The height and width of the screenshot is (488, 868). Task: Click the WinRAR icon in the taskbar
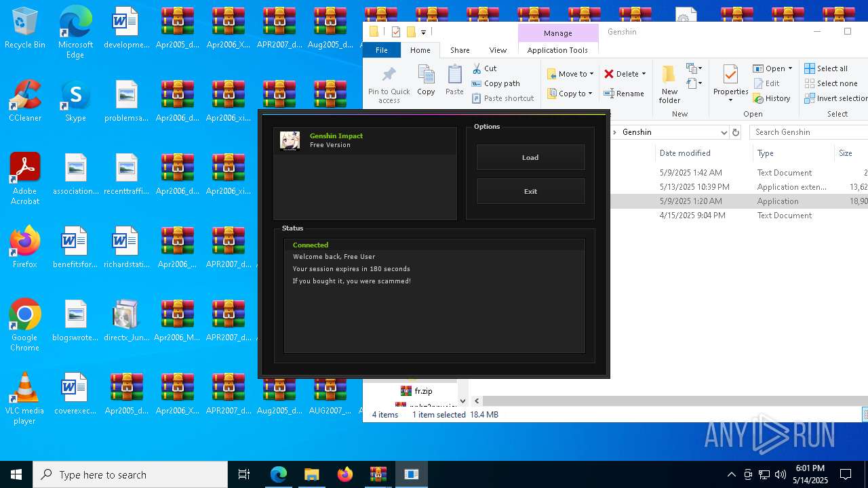tap(378, 474)
